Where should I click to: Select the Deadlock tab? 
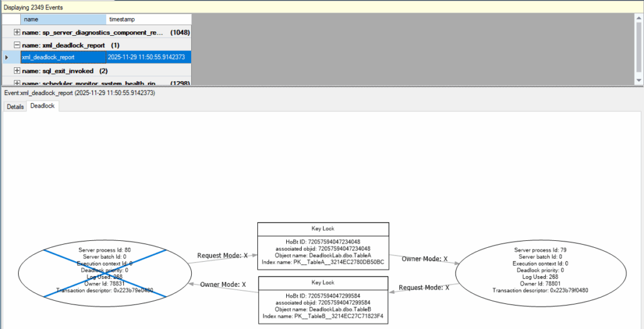click(x=43, y=106)
